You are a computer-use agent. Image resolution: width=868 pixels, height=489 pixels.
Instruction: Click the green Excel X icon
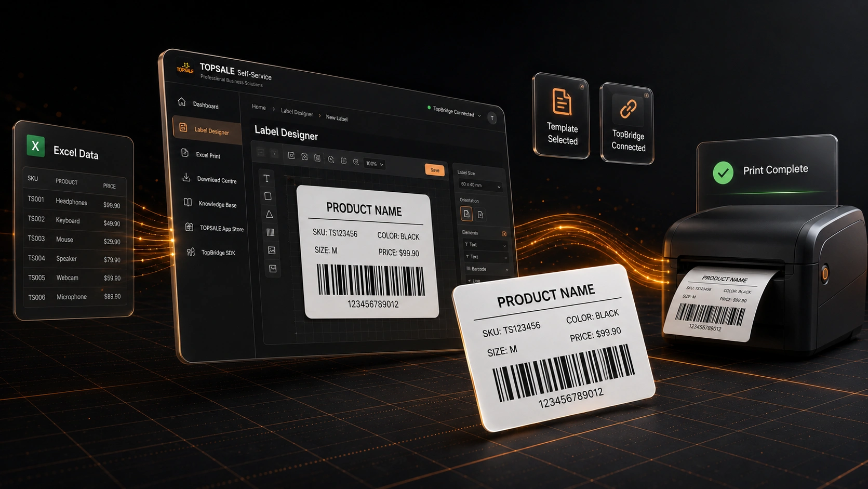pos(35,146)
